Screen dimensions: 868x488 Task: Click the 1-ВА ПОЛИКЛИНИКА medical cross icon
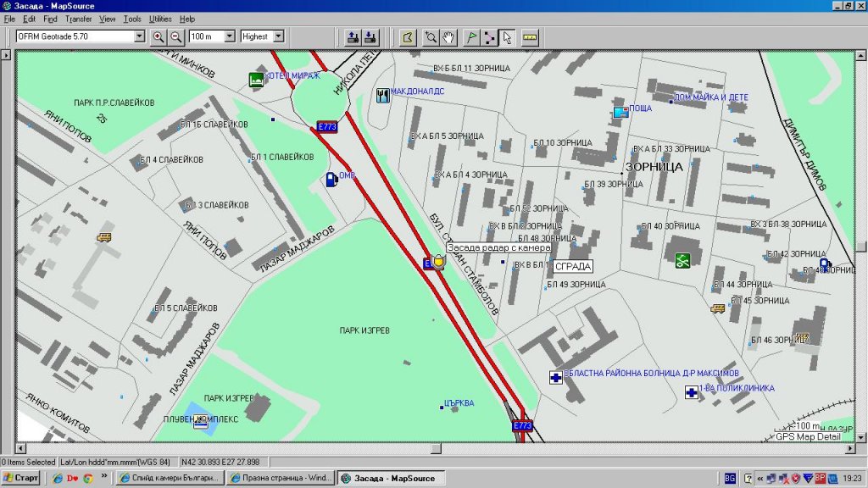coord(692,392)
